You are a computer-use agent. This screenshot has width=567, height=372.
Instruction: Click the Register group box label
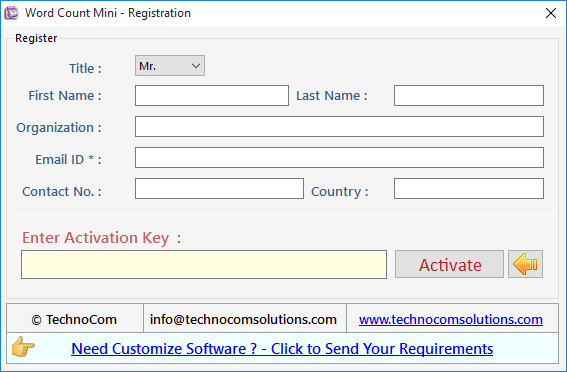36,38
